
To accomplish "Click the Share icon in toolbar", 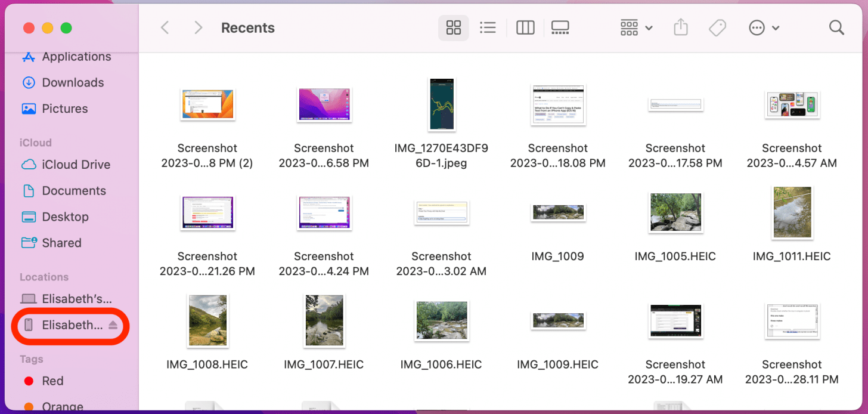I will [681, 27].
